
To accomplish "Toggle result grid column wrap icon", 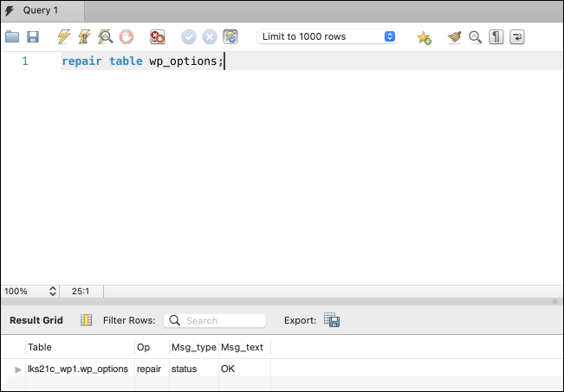I will coord(87,320).
